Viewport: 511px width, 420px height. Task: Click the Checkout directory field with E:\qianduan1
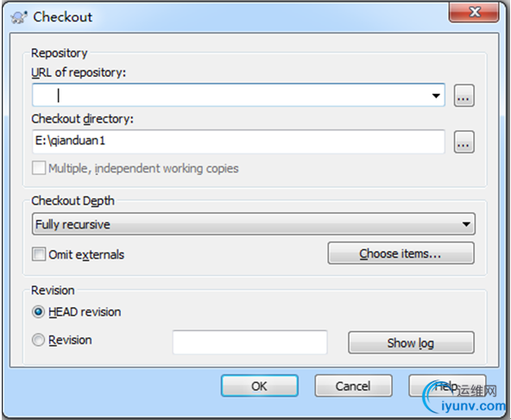[x=238, y=141]
